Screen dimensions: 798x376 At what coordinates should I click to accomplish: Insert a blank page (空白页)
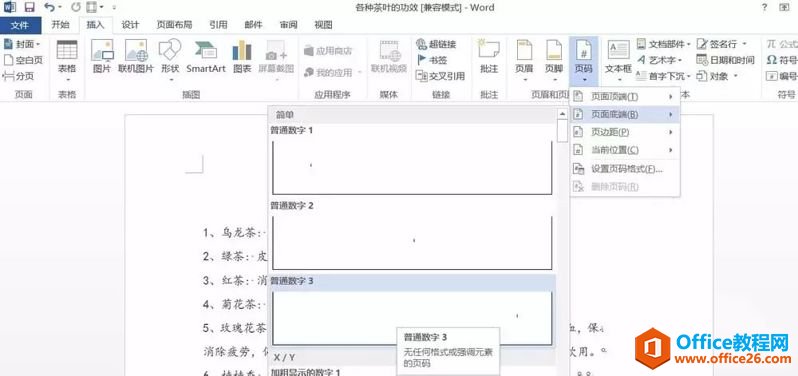point(23,60)
